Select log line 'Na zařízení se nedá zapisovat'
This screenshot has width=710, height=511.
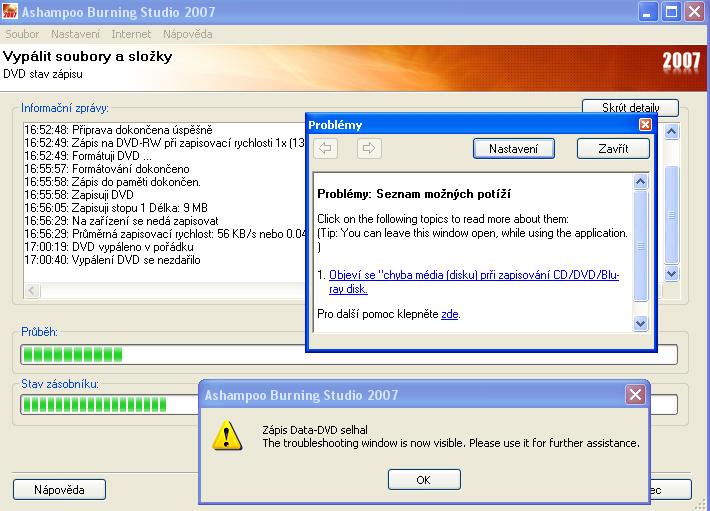[121, 221]
